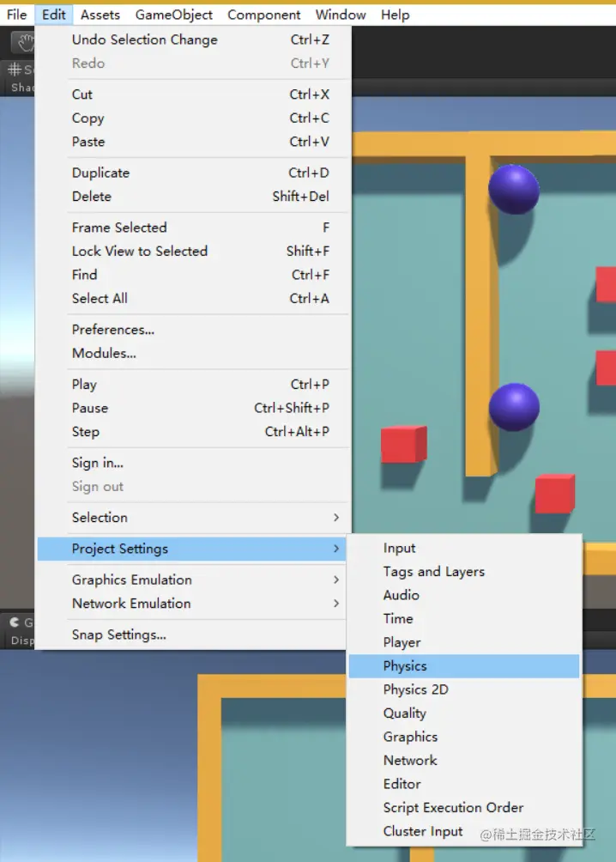
Task: Select the Hand tool icon
Action: click(x=25, y=42)
